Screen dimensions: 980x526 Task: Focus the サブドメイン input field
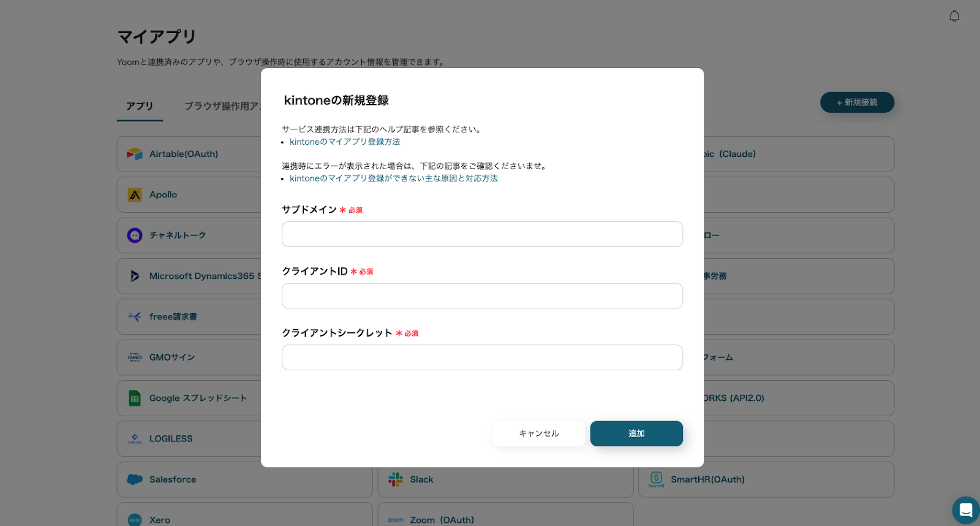pyautogui.click(x=482, y=234)
